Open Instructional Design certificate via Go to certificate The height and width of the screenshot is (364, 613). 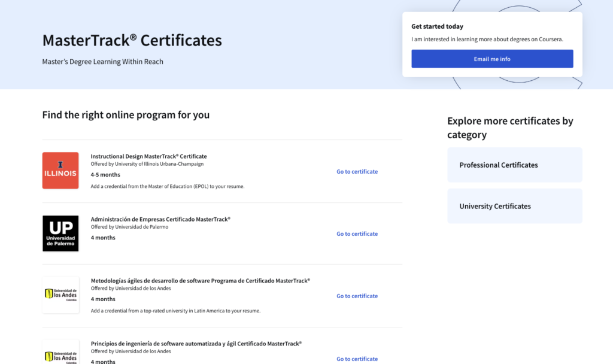(357, 172)
